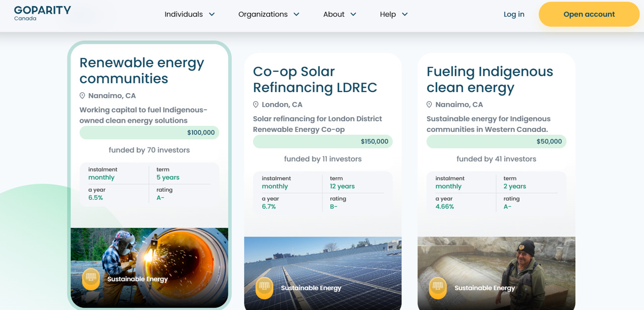Click the London, CA location text

[x=282, y=105]
